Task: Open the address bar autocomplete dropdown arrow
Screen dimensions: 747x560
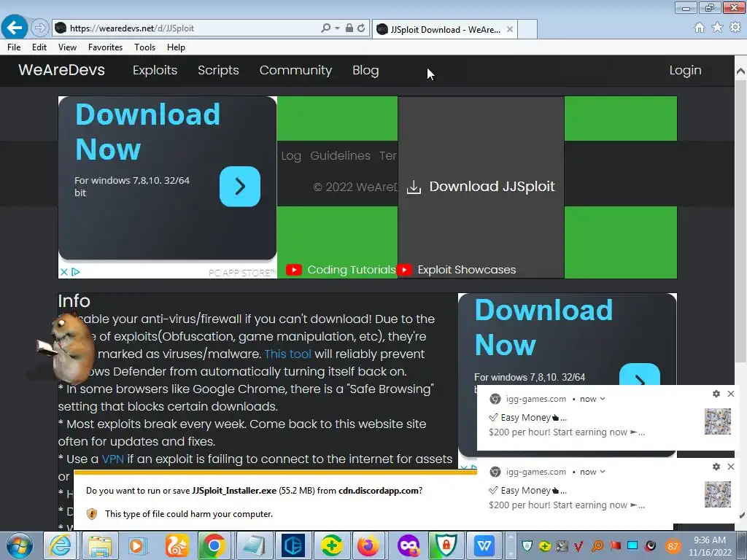Action: [337, 28]
